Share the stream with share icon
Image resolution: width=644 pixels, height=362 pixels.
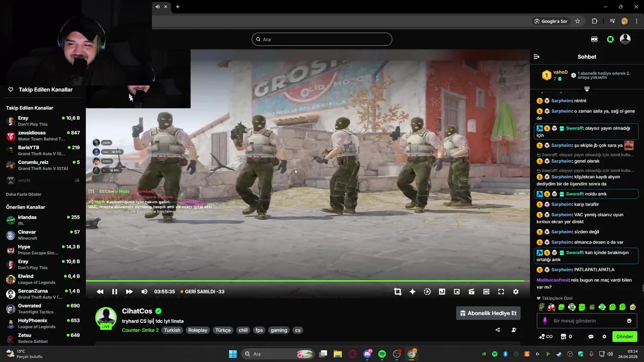[498, 330]
